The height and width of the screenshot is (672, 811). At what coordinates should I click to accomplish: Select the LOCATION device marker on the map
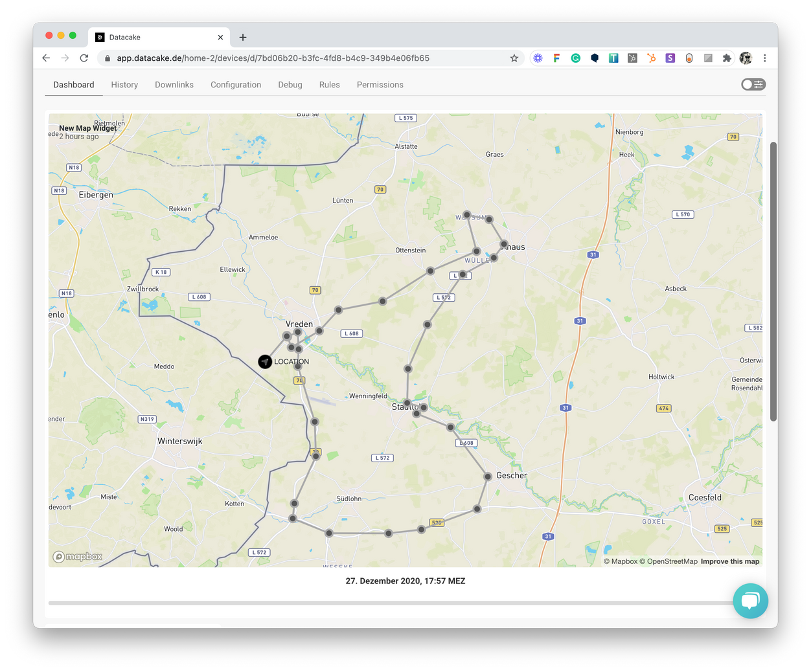[x=265, y=362]
